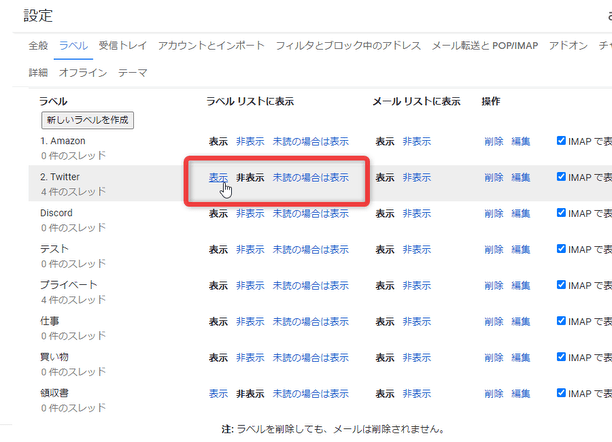Open the テーマ tab
612x442 pixels.
[x=133, y=73]
